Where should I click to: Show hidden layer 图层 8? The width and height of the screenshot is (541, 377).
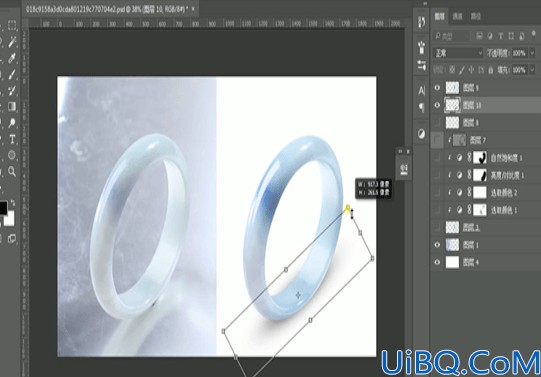tap(437, 122)
